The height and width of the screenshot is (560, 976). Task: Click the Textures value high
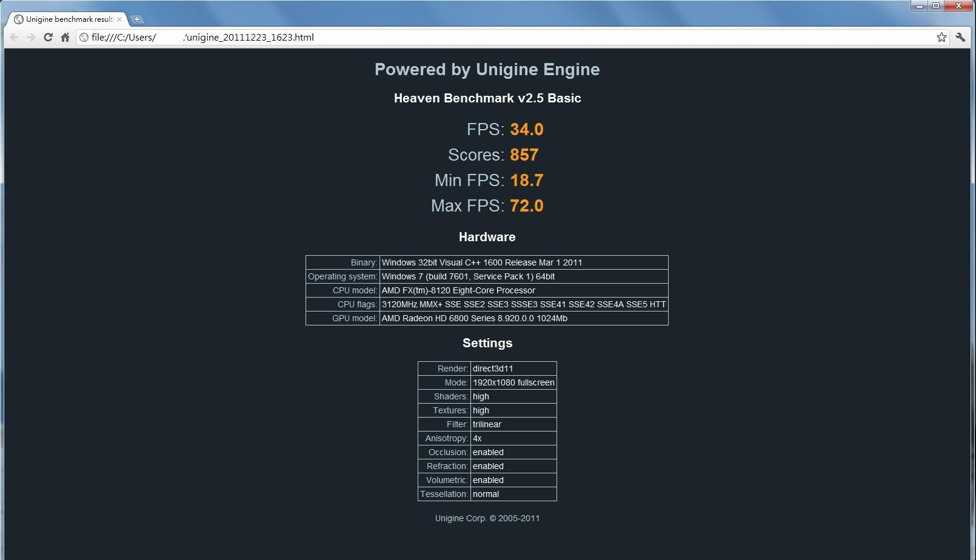513,410
